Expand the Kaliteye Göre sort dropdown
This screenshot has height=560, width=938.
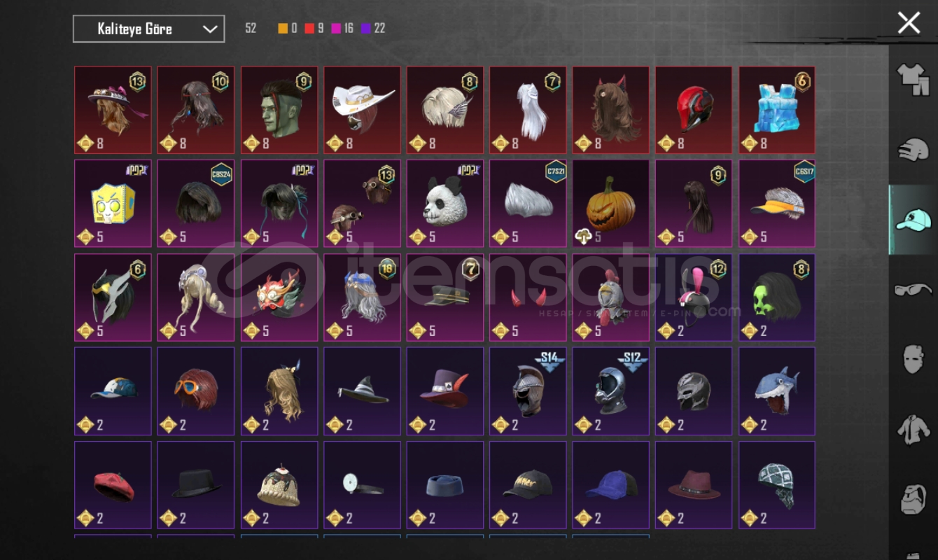coord(149,29)
